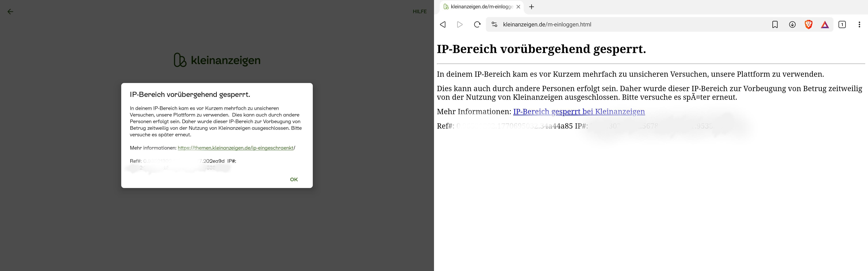Open a new browser tab
This screenshot has height=271, width=868.
[x=531, y=7]
